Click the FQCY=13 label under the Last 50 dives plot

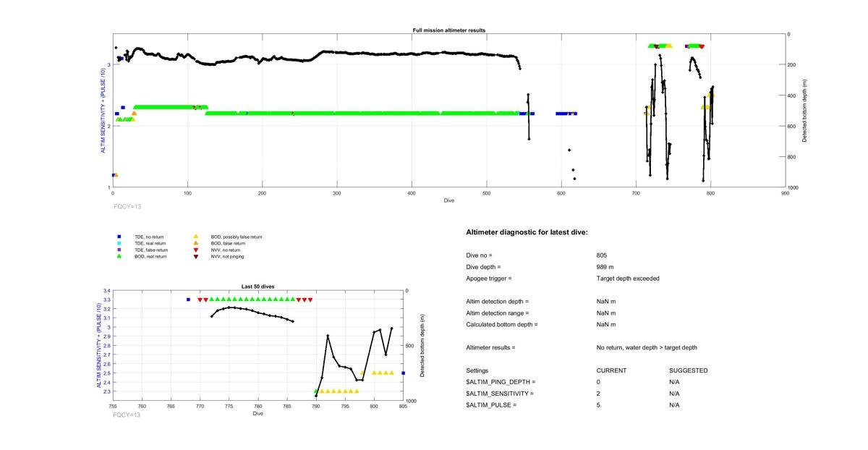click(x=127, y=415)
